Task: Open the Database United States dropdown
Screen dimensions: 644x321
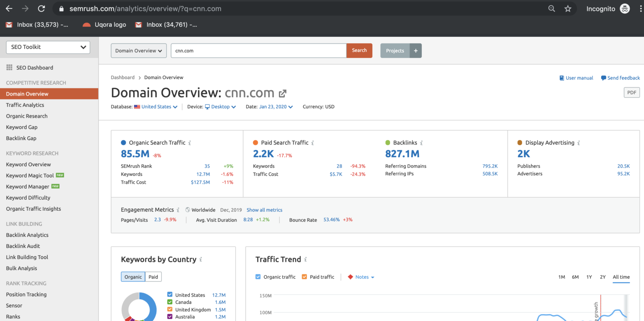Action: click(156, 106)
